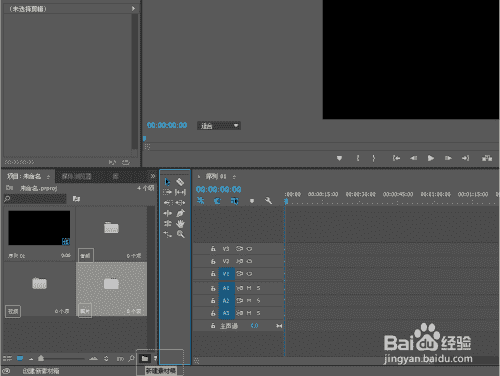Play the Program monitor

click(x=431, y=158)
